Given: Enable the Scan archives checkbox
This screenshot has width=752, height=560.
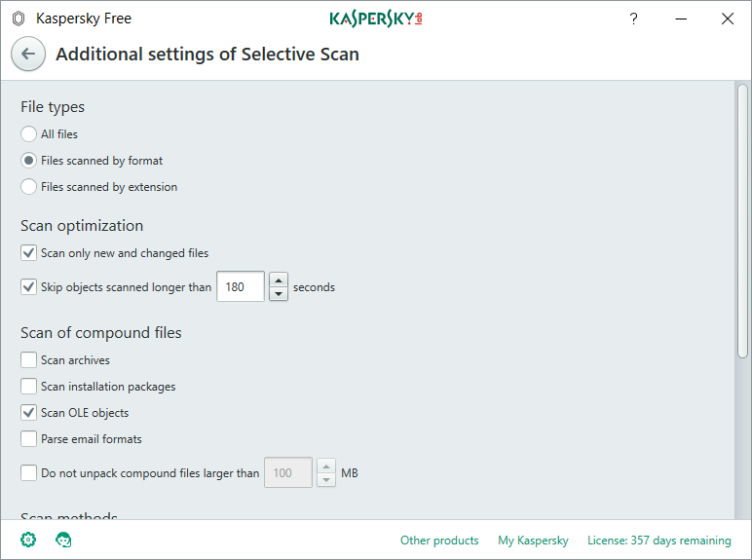Looking at the screenshot, I should pos(28,359).
